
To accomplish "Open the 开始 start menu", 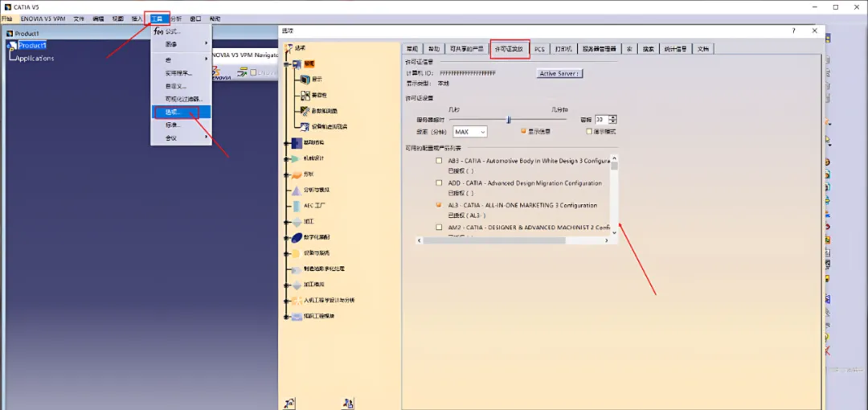I will 6,18.
